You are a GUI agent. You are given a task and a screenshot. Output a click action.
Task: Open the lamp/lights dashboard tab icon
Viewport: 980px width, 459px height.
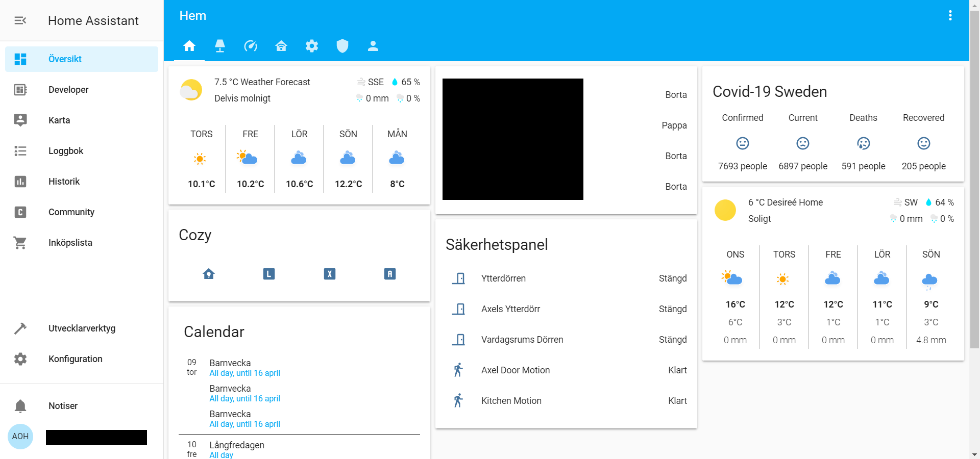220,46
